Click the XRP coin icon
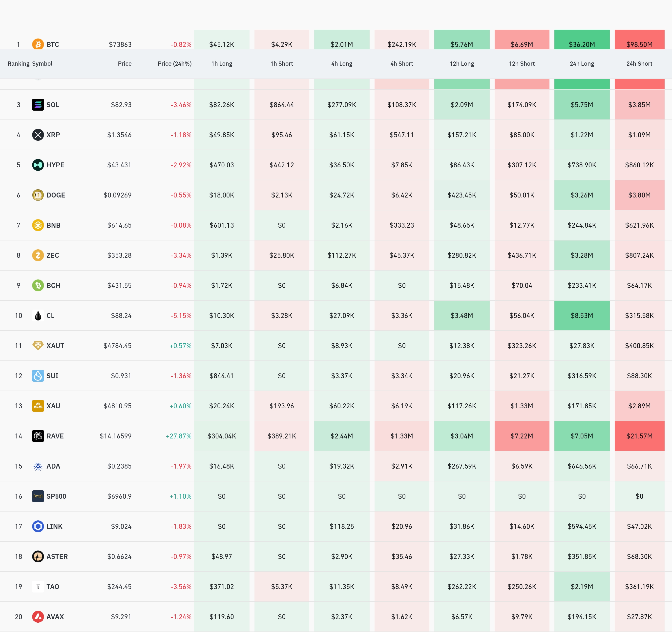 click(x=38, y=135)
